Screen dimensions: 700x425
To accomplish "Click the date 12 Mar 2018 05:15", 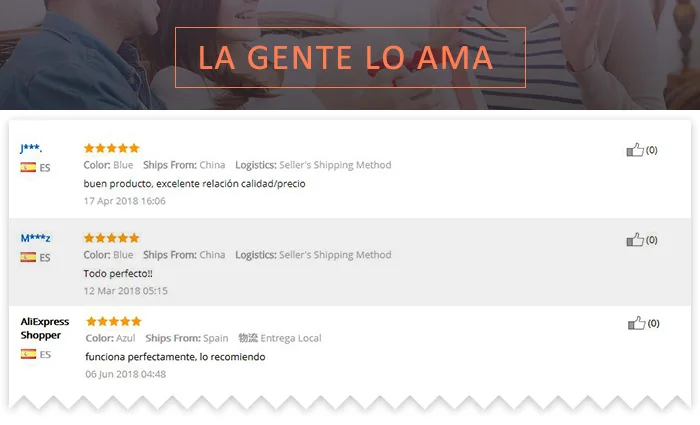I will [125, 291].
